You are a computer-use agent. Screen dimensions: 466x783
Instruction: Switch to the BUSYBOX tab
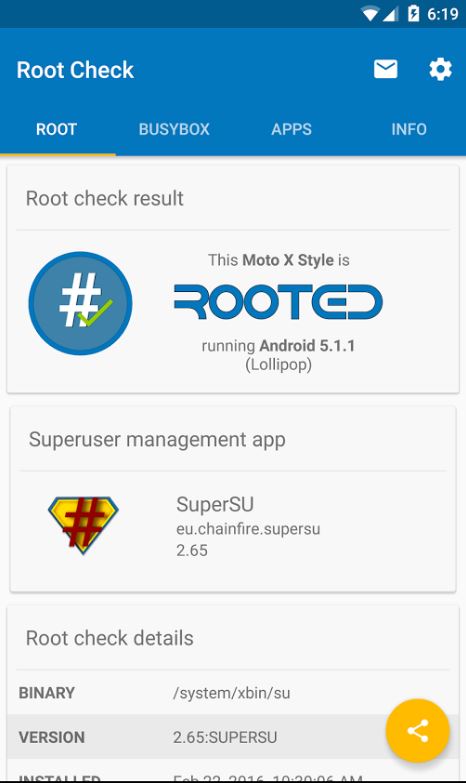[x=174, y=129]
